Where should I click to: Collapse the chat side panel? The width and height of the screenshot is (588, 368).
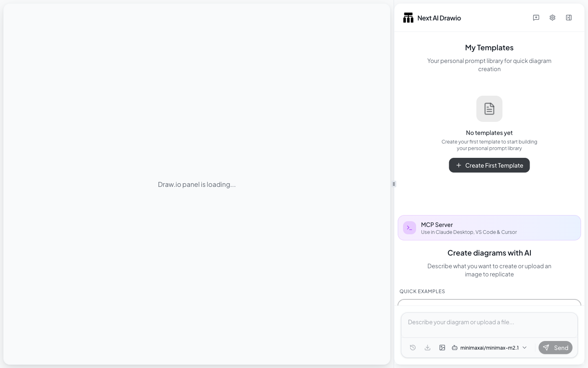[569, 18]
